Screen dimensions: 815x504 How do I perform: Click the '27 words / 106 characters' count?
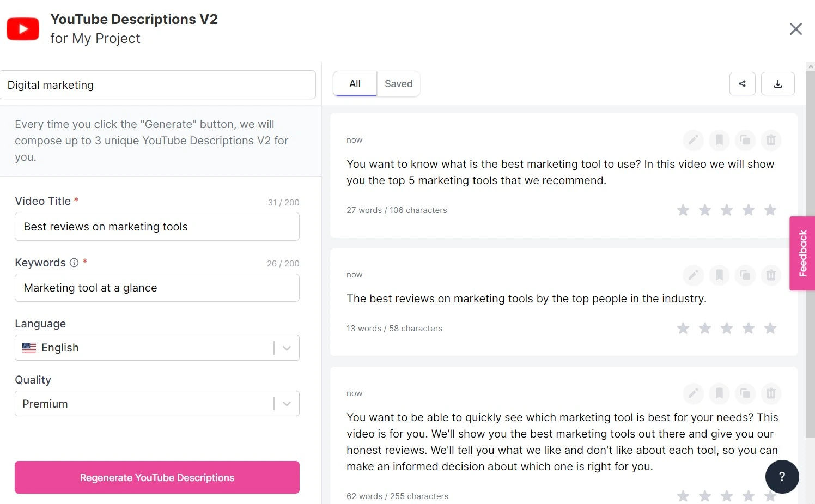397,210
